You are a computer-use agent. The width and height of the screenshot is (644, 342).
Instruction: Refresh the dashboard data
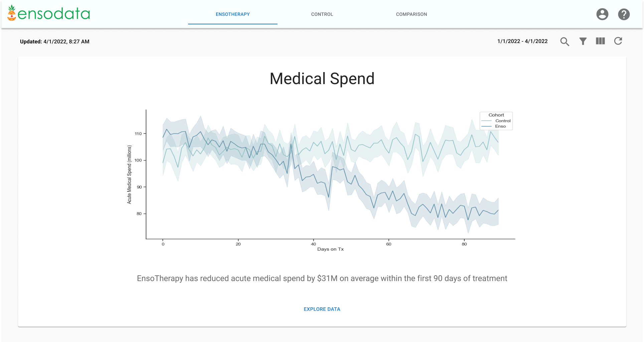[618, 41]
